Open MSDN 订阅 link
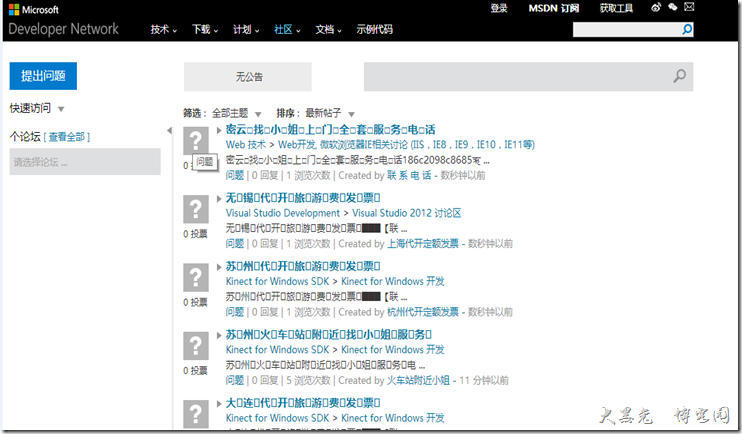This screenshot has width=742, height=434. point(554,8)
